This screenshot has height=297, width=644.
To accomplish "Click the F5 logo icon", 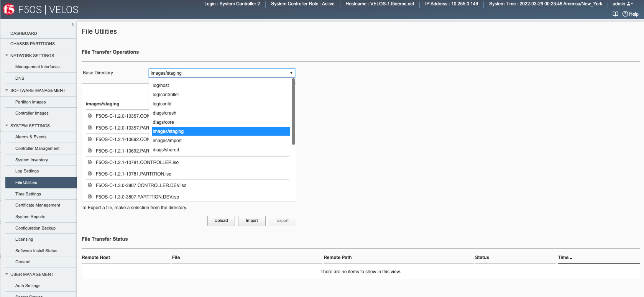I will point(9,9).
